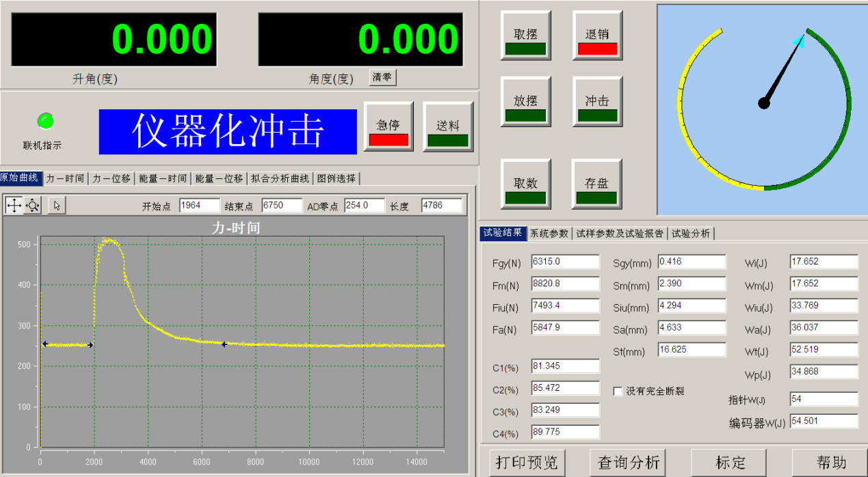Image resolution: width=868 pixels, height=477 pixels.
Task: Click the end-point marker on the curve
Action: (224, 344)
